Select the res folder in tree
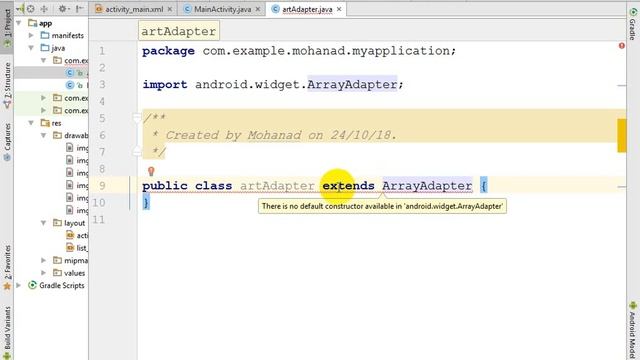Screen dimensions: 640x360 (56, 122)
